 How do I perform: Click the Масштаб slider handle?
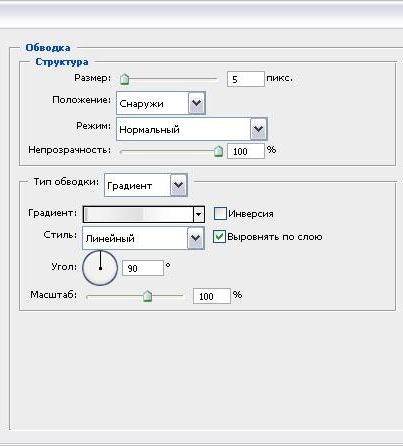pyautogui.click(x=147, y=296)
